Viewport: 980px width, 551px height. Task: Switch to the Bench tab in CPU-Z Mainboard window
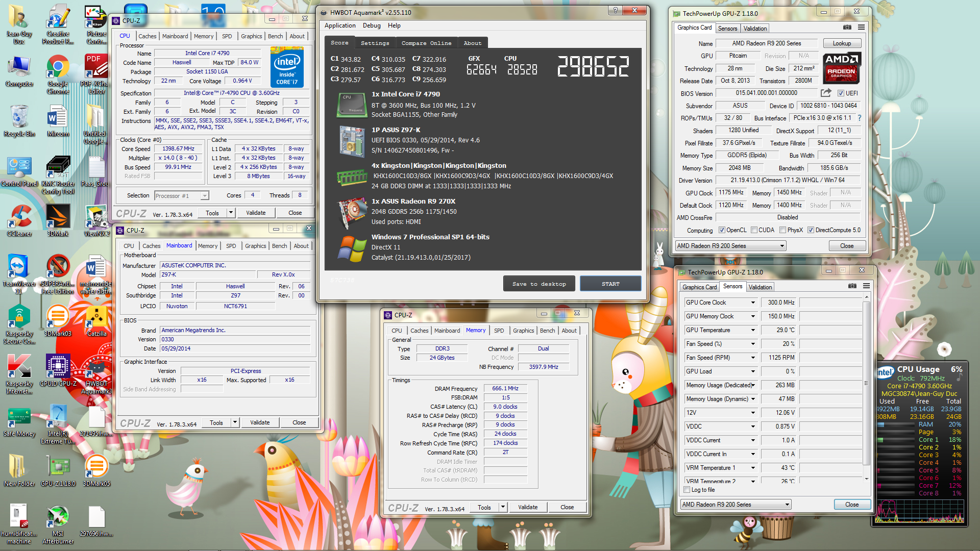279,246
